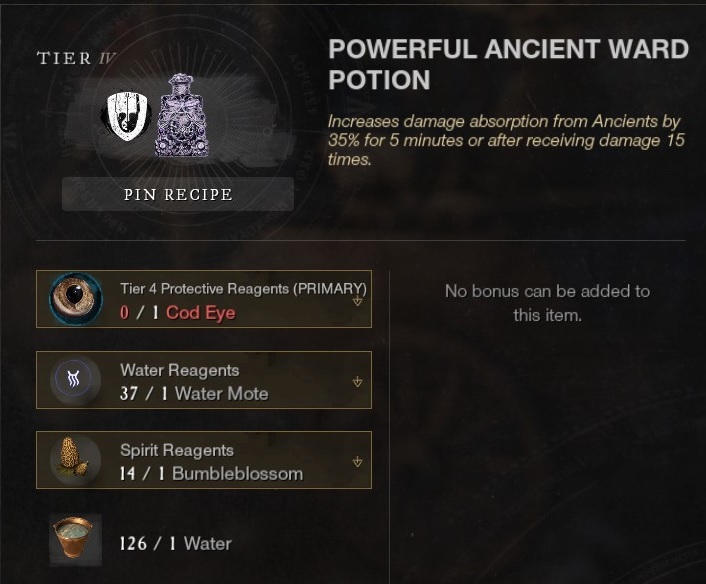Expand the Spirit Reagents dropdown arrow

(358, 462)
